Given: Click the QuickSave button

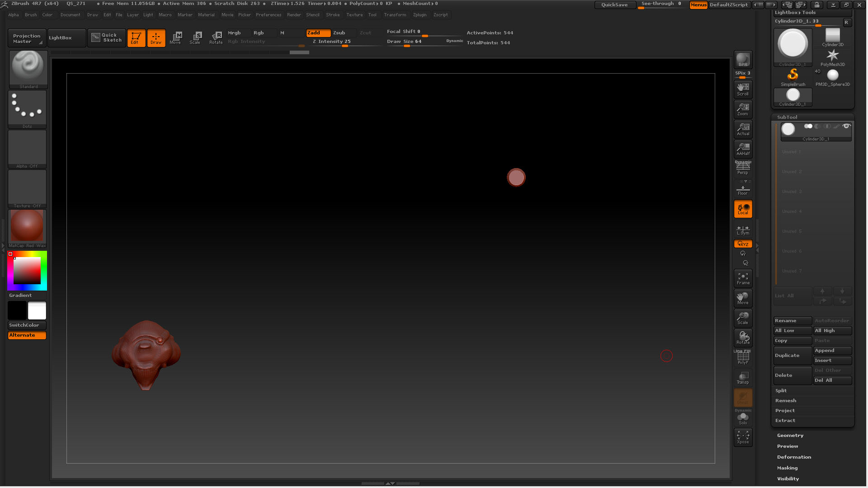Looking at the screenshot, I should 614,5.
